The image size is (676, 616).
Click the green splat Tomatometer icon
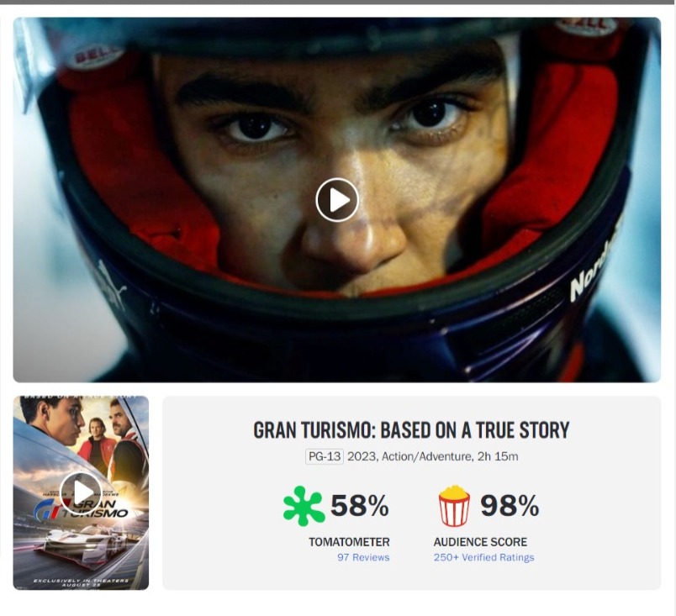point(304,506)
